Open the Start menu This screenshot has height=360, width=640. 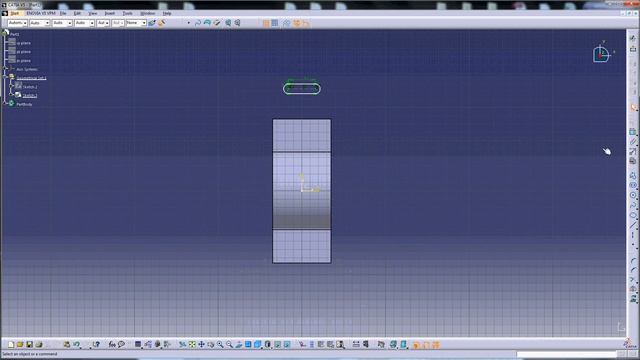pos(15,13)
